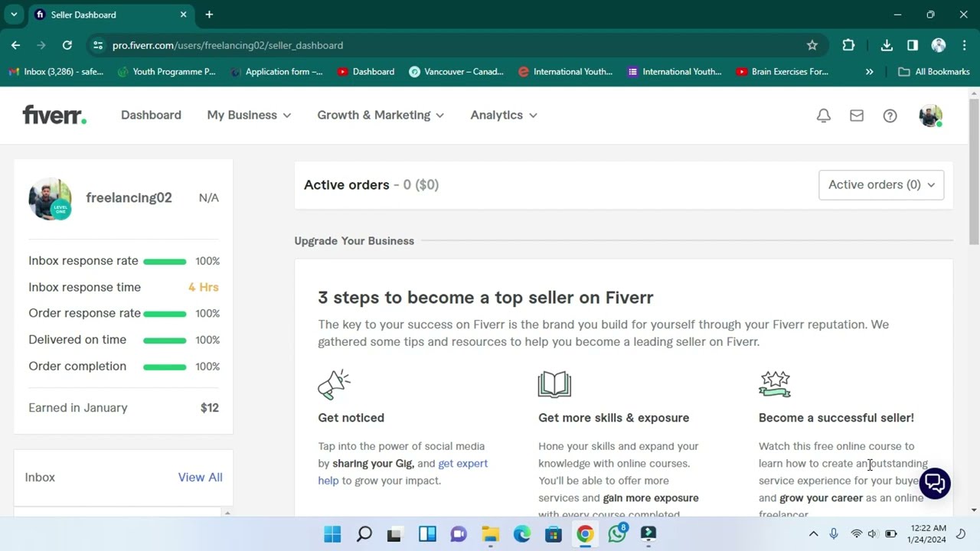Expand the Active orders (0) dropdown

point(881,184)
